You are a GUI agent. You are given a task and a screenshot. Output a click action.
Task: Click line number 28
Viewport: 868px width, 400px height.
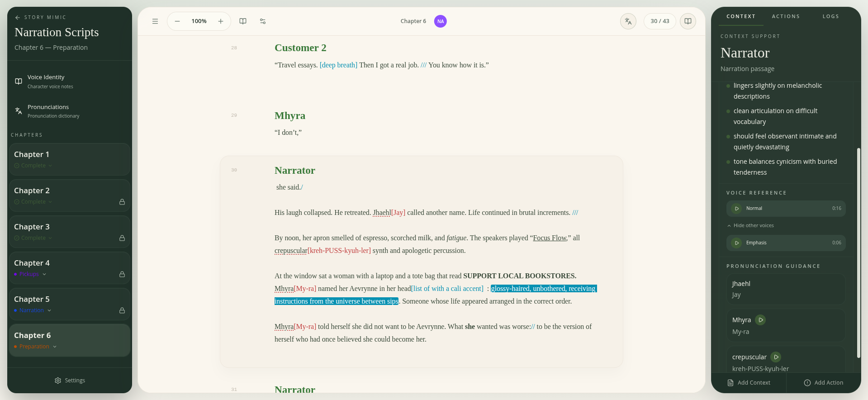point(234,48)
